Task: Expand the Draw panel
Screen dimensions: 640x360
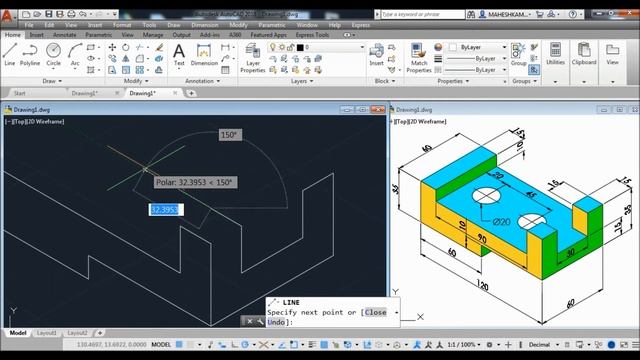Action: [x=52, y=81]
